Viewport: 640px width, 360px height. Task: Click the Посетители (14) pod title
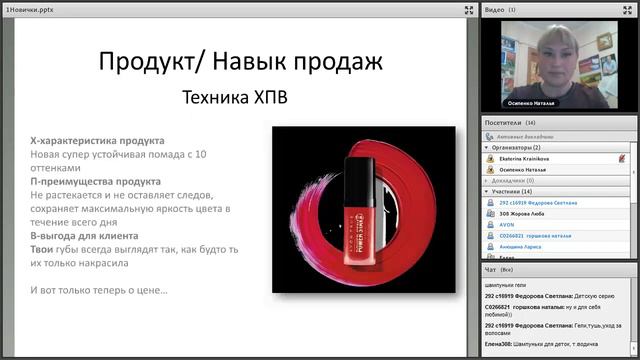point(510,122)
